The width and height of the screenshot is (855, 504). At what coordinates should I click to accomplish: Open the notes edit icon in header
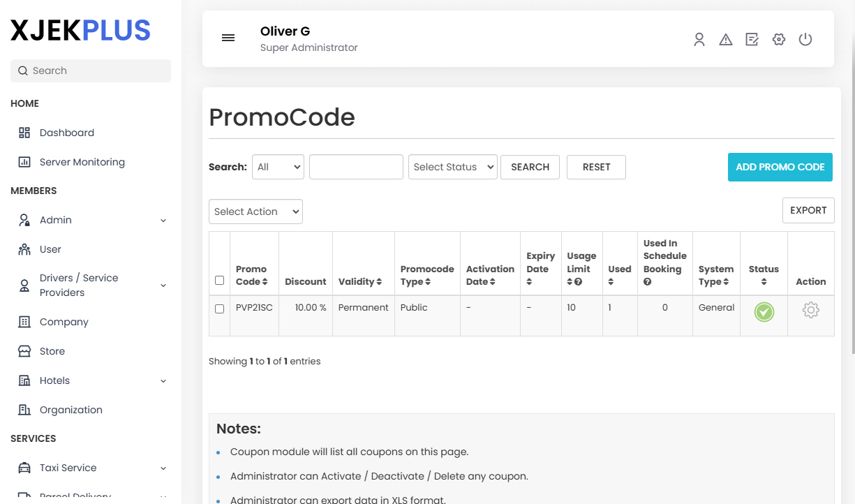[x=752, y=39]
